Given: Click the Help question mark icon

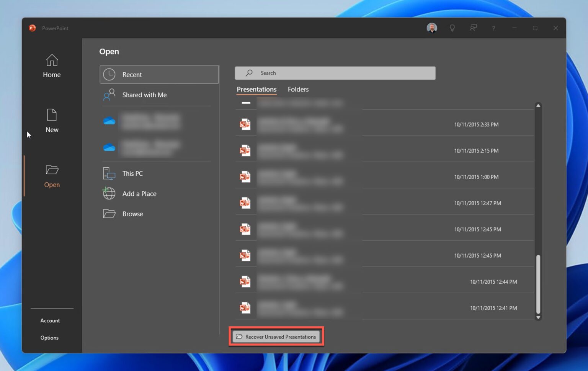Looking at the screenshot, I should click(x=494, y=28).
